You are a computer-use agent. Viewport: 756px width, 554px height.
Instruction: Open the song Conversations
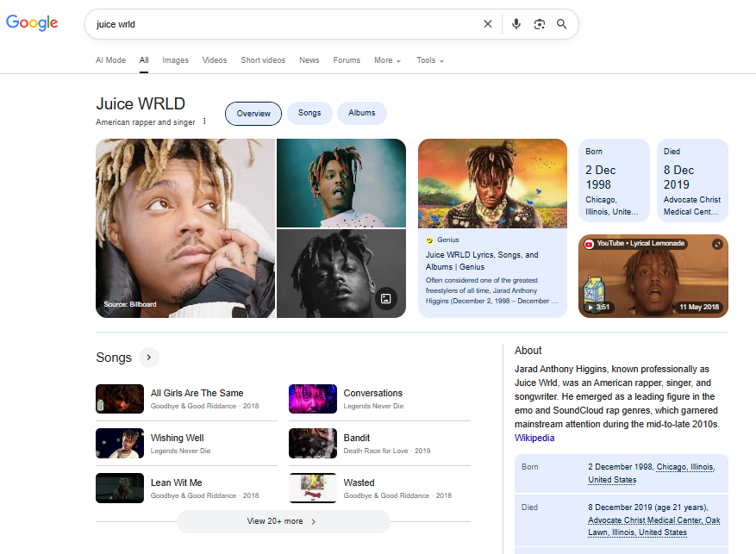(372, 393)
